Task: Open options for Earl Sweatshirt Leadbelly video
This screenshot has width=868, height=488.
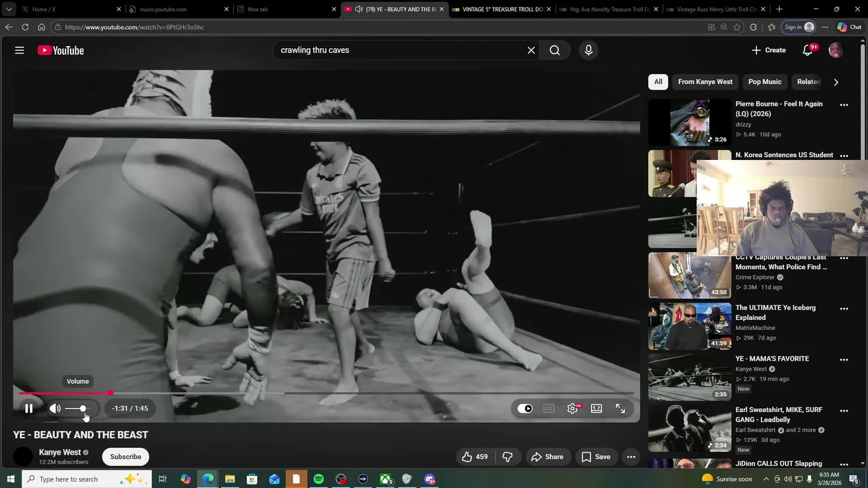Action: (844, 411)
